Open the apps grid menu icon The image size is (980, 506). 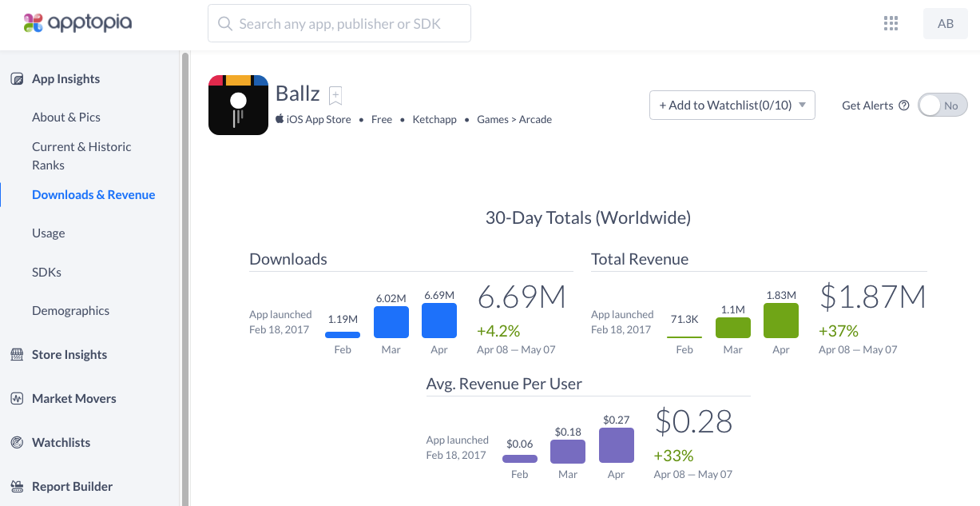[891, 23]
